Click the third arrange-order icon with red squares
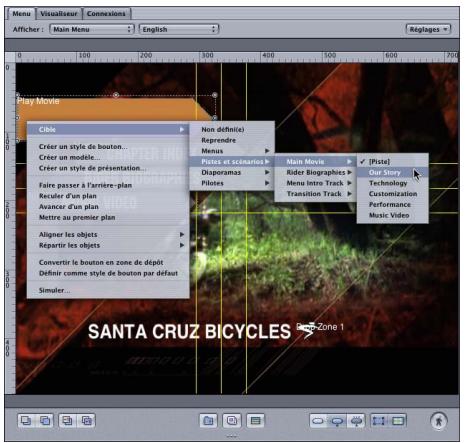Screen dimensions: 465x443 (67, 421)
